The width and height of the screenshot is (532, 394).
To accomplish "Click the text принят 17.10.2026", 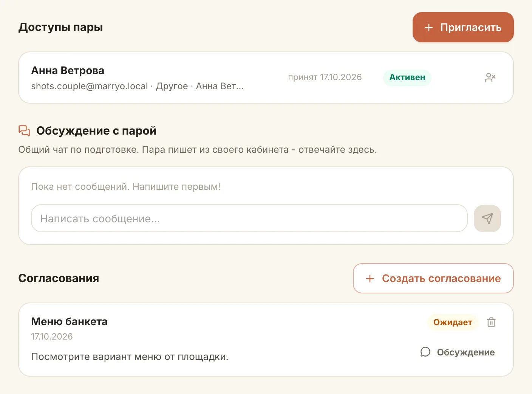I will pyautogui.click(x=325, y=78).
